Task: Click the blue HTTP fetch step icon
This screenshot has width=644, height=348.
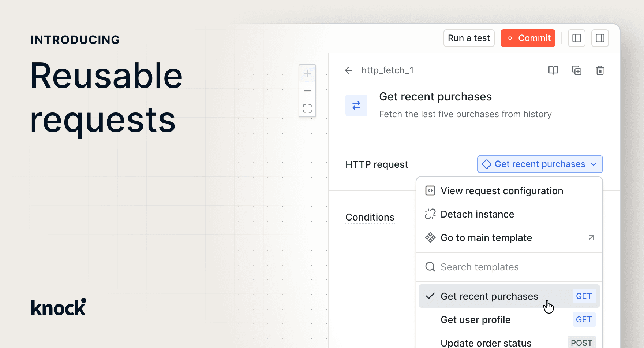Action: coord(356,105)
